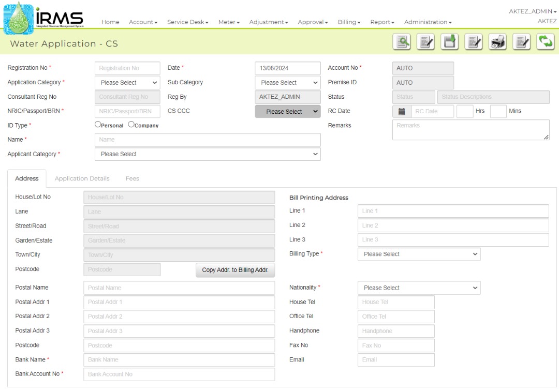This screenshot has width=559, height=392.
Task: Expand the Applicant Category dropdown
Action: (208, 154)
